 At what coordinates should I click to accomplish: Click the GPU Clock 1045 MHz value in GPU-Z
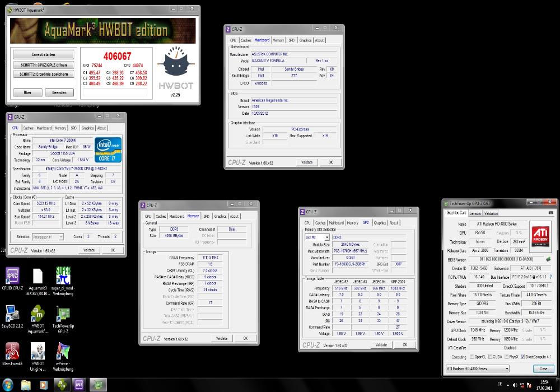pyautogui.click(x=478, y=330)
